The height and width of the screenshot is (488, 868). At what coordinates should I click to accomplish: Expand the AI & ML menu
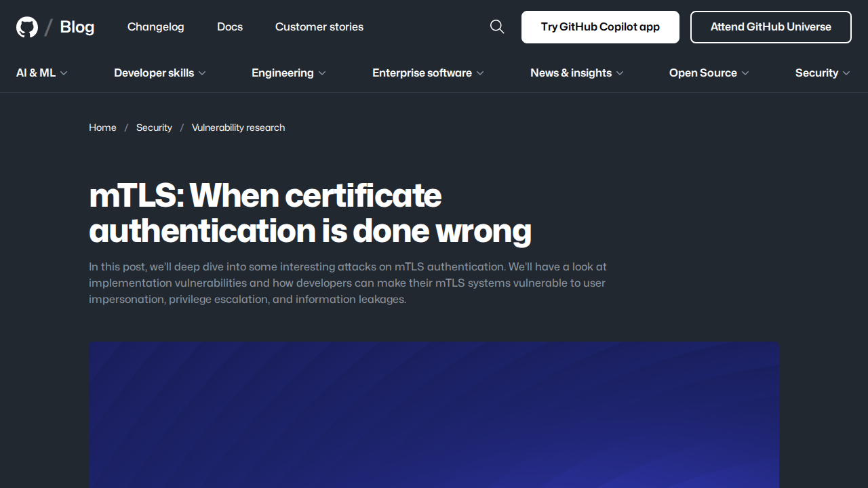[x=42, y=73]
